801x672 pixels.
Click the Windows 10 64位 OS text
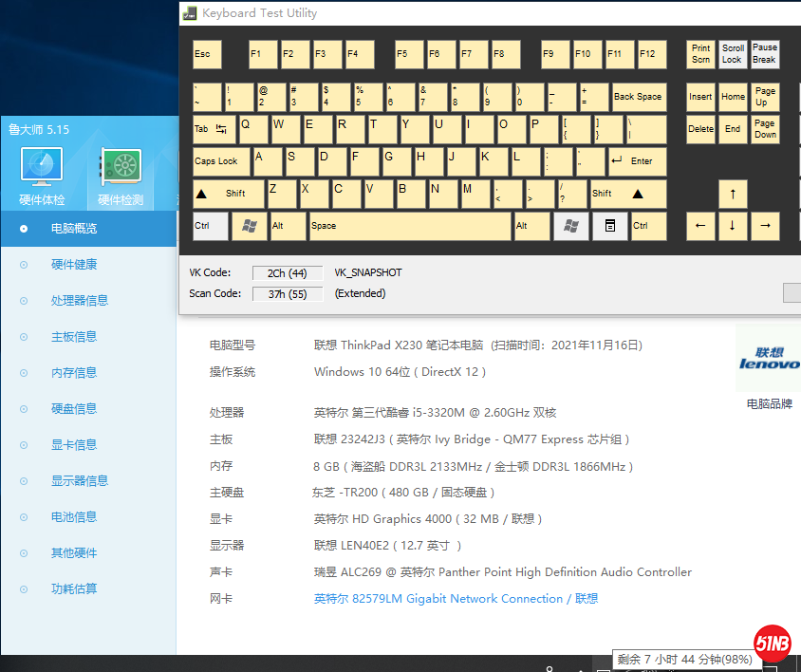tap(400, 372)
